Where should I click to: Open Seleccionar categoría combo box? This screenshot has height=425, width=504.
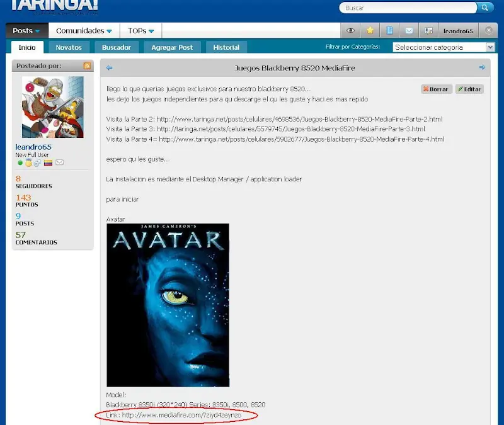click(x=444, y=47)
